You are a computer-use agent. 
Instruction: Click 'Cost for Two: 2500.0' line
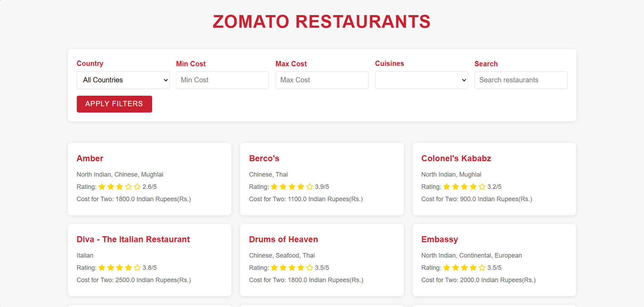[134, 280]
